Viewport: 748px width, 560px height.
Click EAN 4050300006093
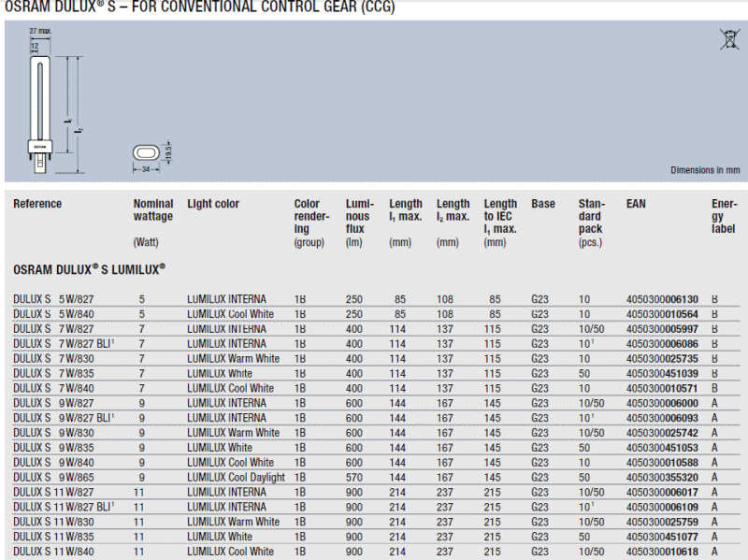tap(662, 418)
